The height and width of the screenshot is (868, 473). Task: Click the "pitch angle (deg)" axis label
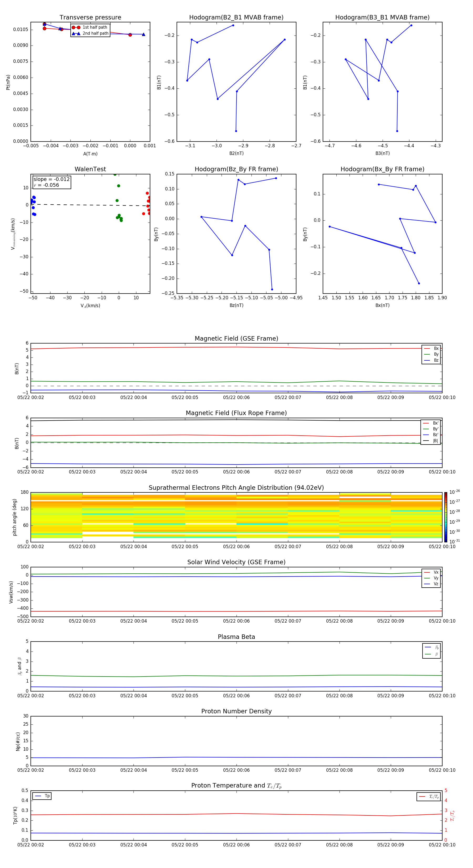[x=14, y=517]
